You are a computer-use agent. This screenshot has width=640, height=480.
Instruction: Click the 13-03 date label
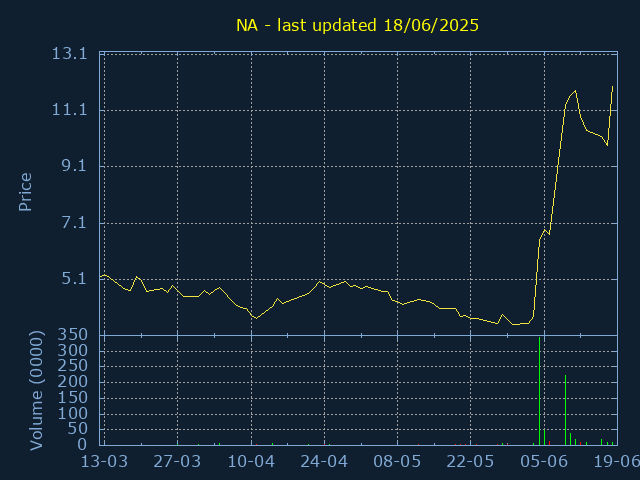104,462
